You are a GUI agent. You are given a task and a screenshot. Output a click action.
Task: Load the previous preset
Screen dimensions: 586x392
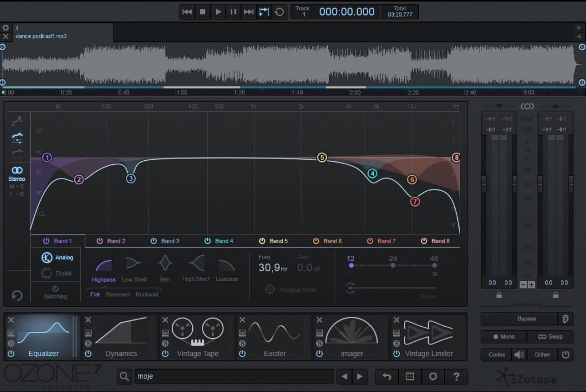coord(344,377)
